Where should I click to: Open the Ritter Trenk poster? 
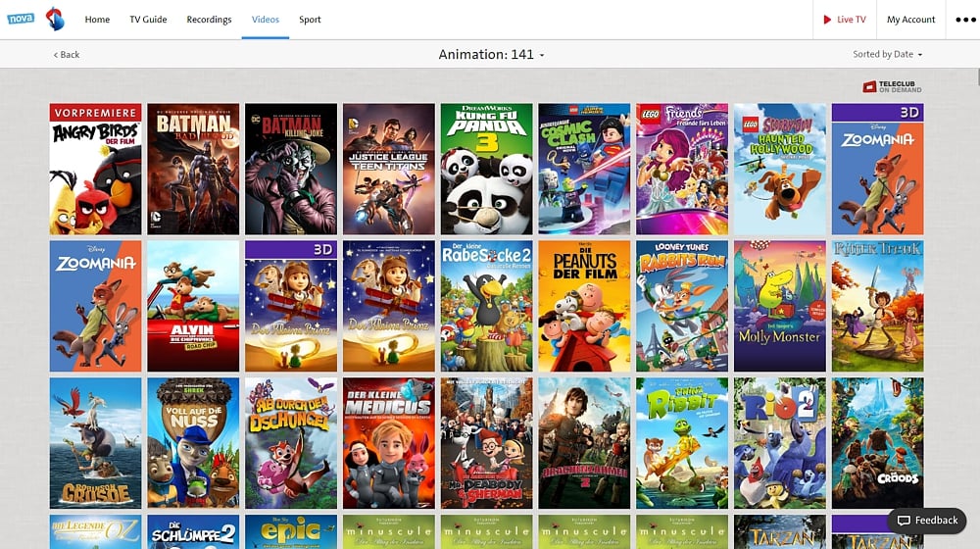877,307
